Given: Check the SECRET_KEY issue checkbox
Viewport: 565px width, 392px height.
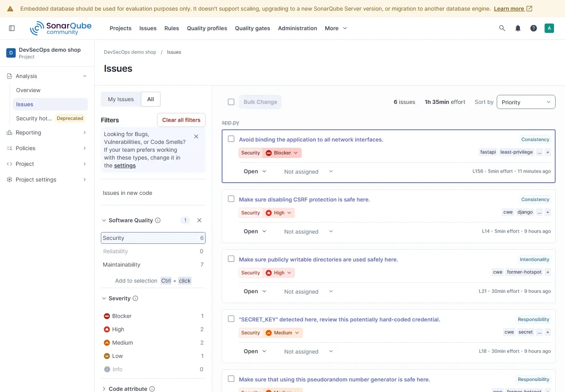Looking at the screenshot, I should coord(231,319).
